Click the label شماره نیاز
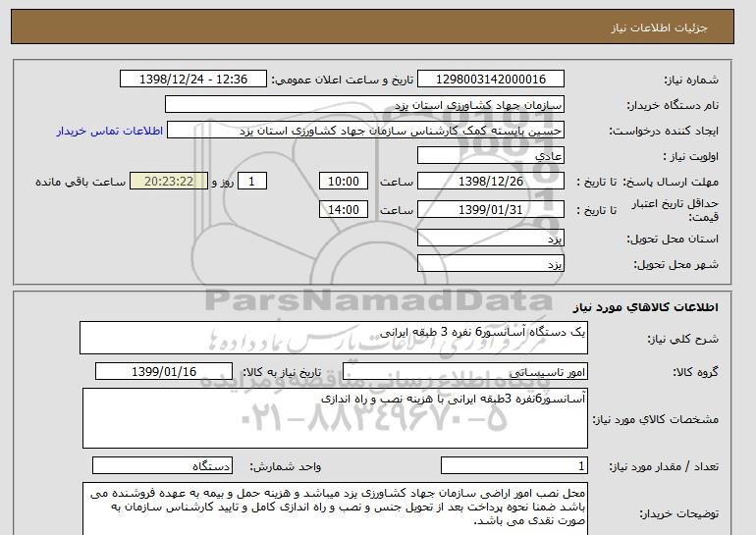Image resolution: width=756 pixels, height=535 pixels. click(x=691, y=80)
